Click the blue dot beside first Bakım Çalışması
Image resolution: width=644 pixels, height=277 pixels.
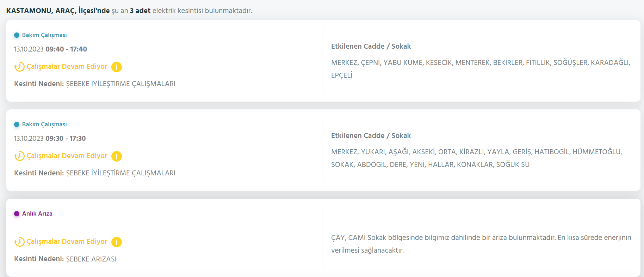coord(17,35)
